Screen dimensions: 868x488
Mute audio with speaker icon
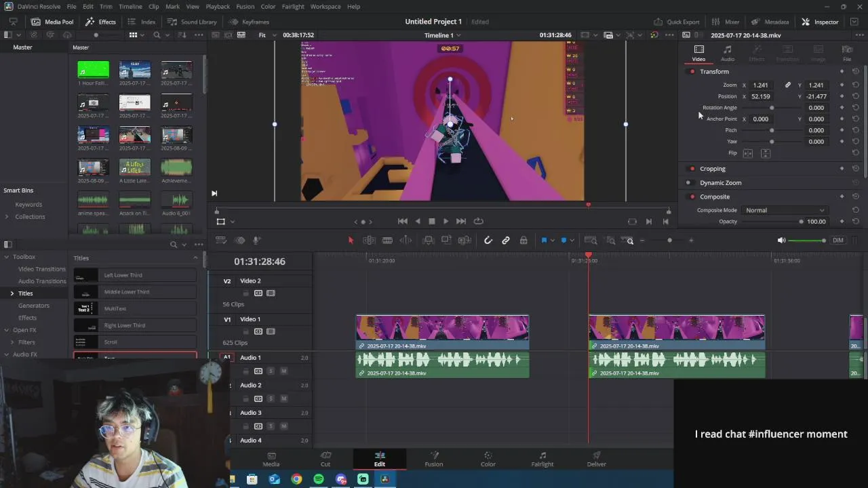[x=781, y=241]
